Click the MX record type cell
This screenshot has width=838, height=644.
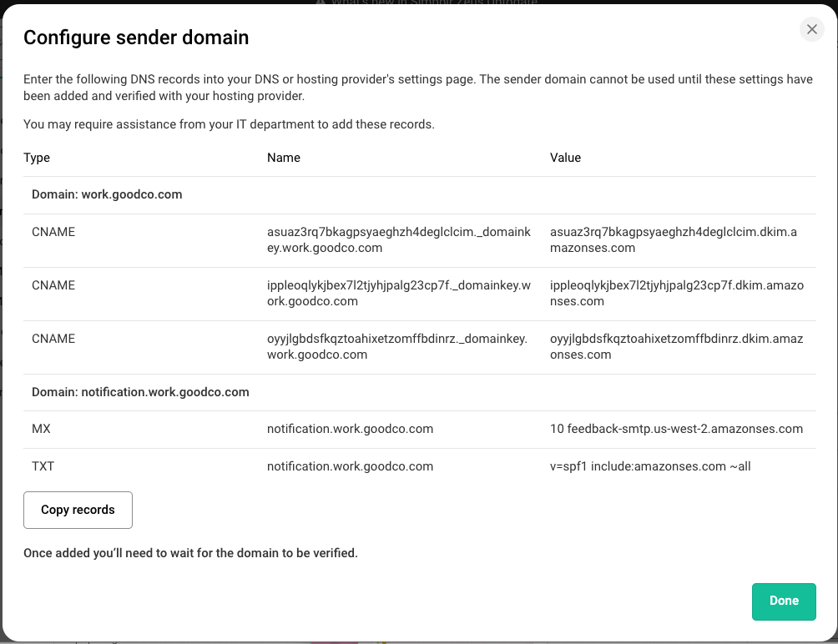tap(43, 429)
